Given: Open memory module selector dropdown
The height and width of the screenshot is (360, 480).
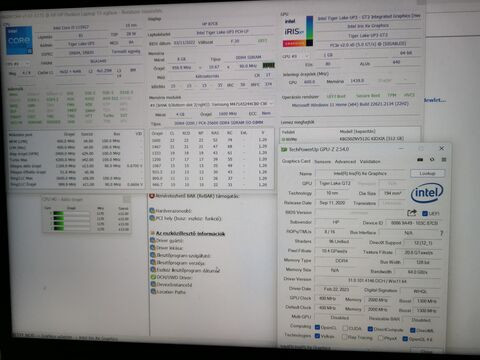Looking at the screenshot, I should pyautogui.click(x=212, y=104).
